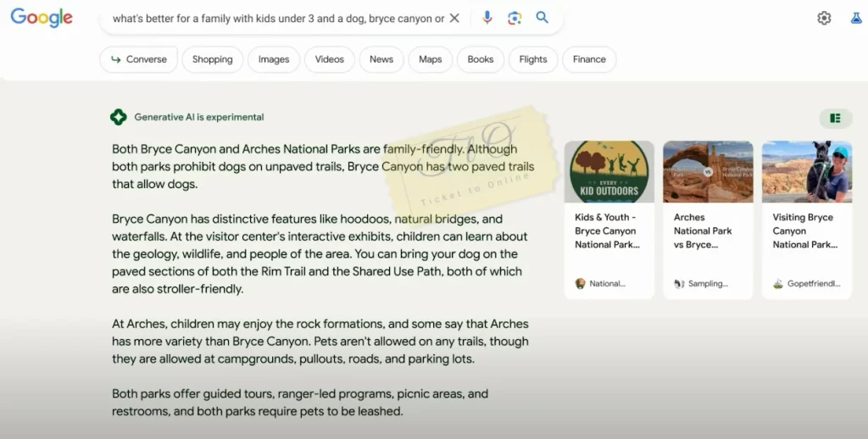Screen dimensions: 868x439
Task: Click the paragraph starting 'Bryce Canyon has distinctive features'
Action: tap(320, 254)
